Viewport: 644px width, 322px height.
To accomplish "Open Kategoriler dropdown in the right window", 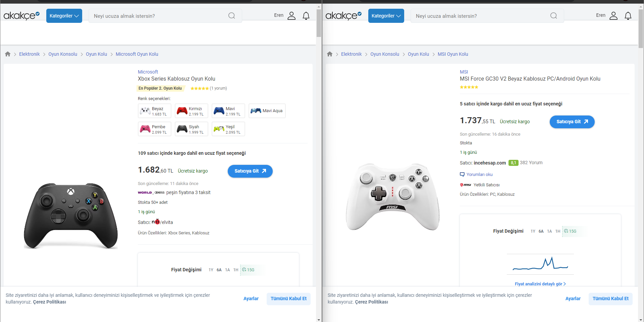I will pos(386,16).
